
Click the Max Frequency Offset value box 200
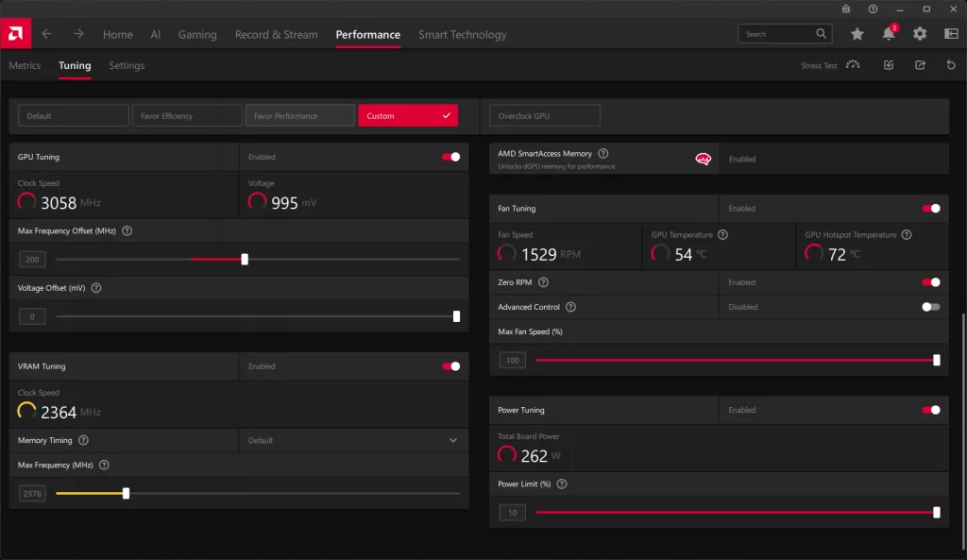click(32, 260)
